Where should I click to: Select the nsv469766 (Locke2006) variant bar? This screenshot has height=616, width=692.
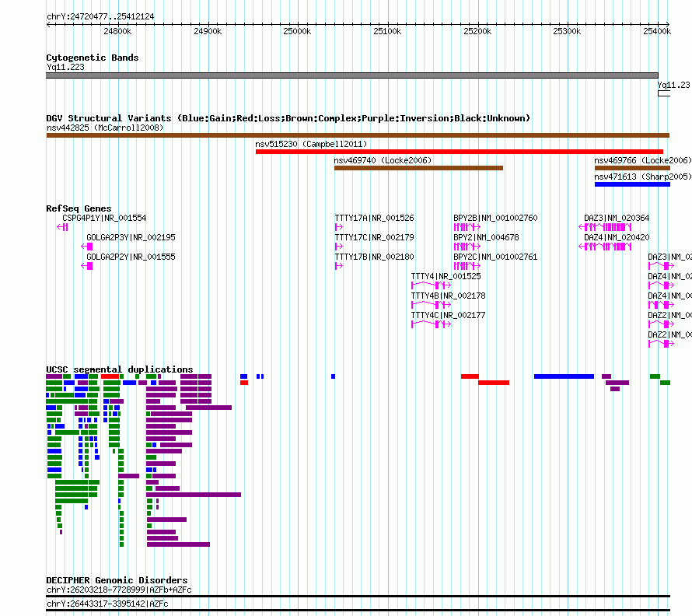pos(632,168)
